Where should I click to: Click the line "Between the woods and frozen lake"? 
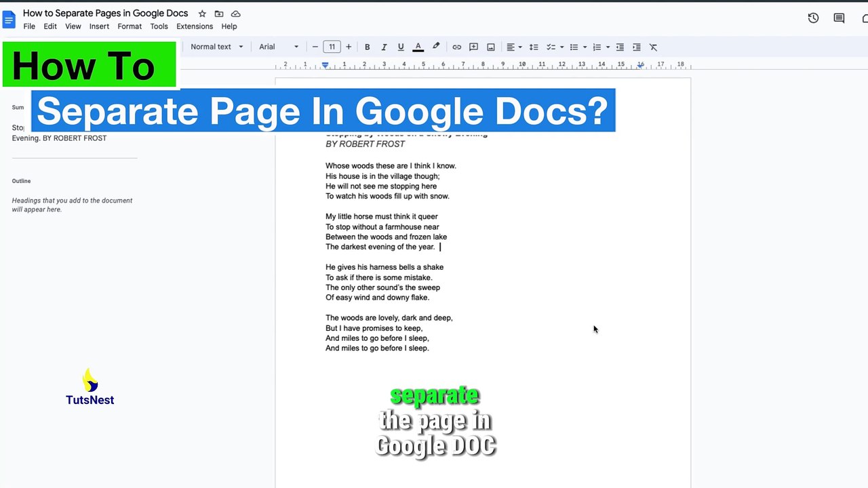tap(386, 237)
